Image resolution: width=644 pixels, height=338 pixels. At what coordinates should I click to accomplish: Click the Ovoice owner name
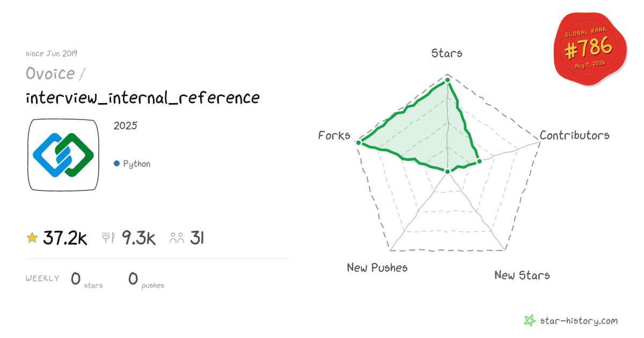click(50, 74)
